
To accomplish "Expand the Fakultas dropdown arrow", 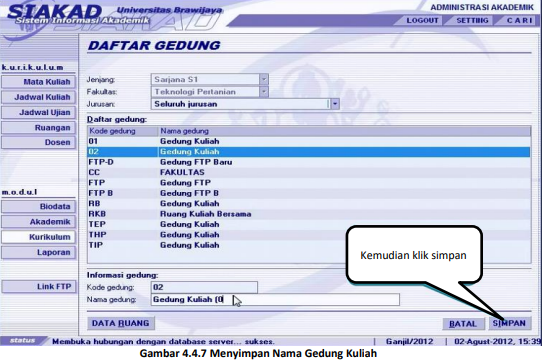I will point(264,92).
